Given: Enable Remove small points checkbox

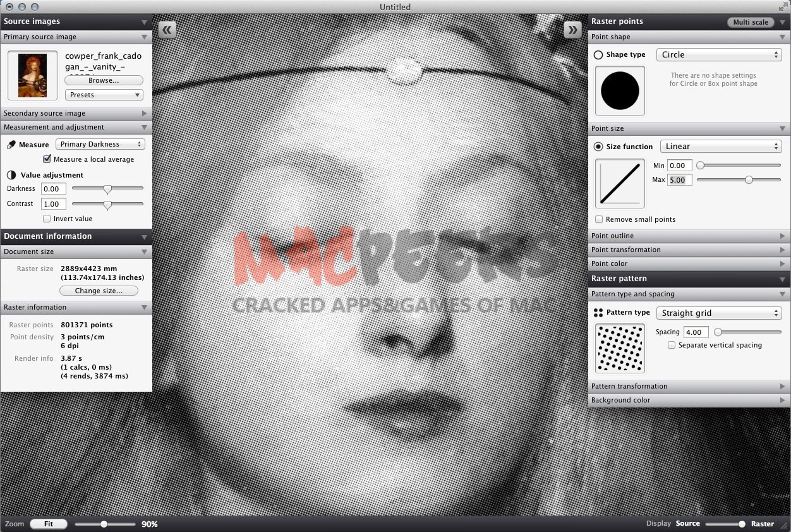Looking at the screenshot, I should point(599,219).
